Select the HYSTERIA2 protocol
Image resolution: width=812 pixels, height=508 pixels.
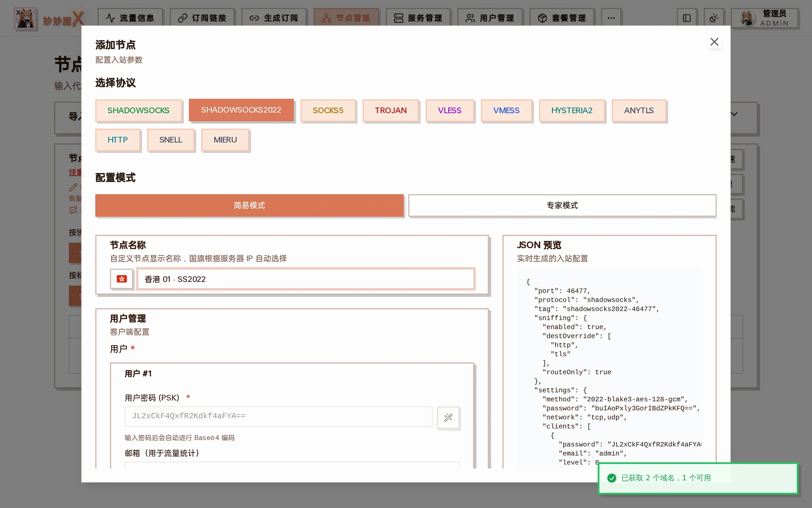tap(572, 111)
